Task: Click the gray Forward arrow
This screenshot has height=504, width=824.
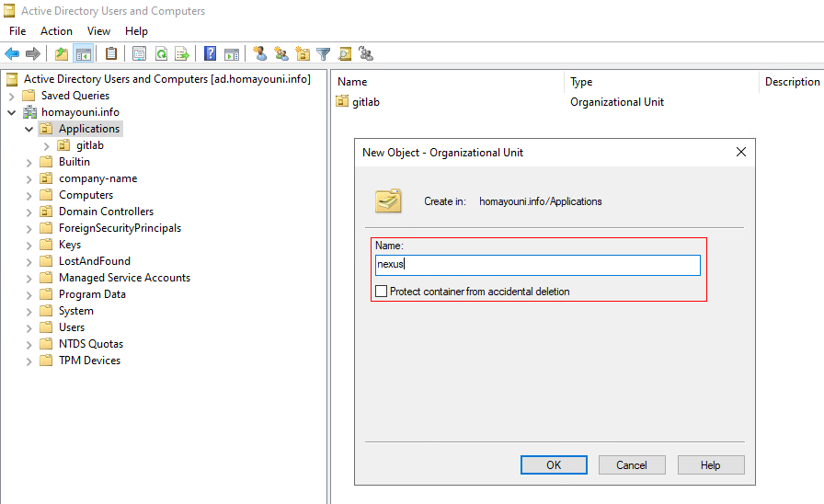Action: [x=33, y=53]
